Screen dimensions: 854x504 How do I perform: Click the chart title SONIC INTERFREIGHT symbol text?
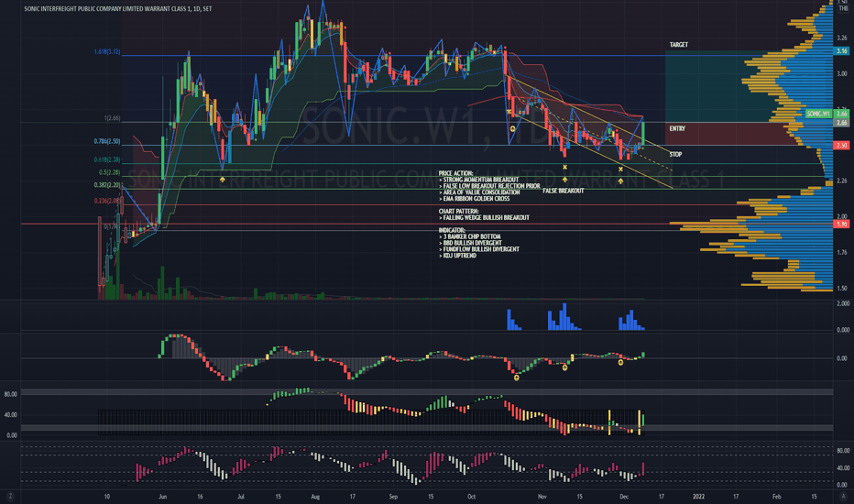(x=118, y=9)
